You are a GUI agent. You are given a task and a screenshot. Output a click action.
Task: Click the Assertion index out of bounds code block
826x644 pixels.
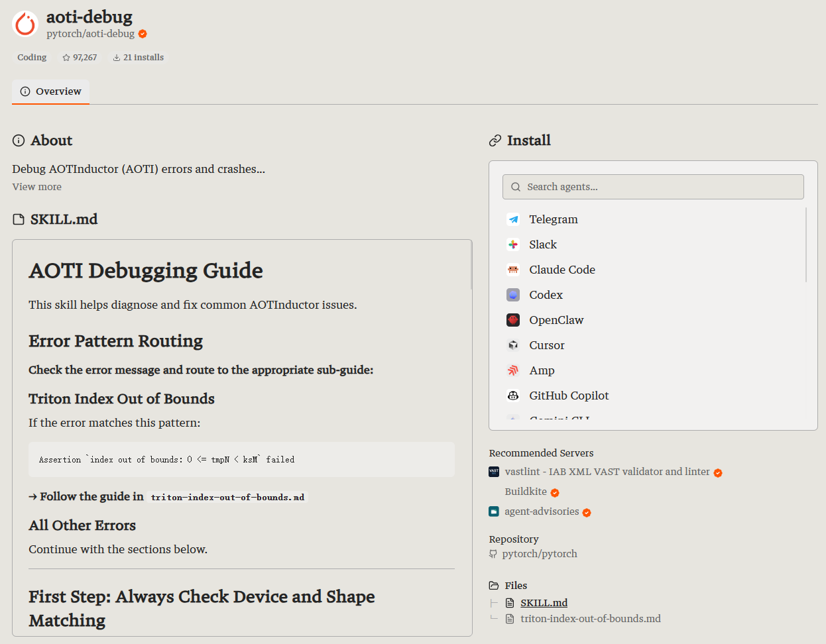(241, 459)
